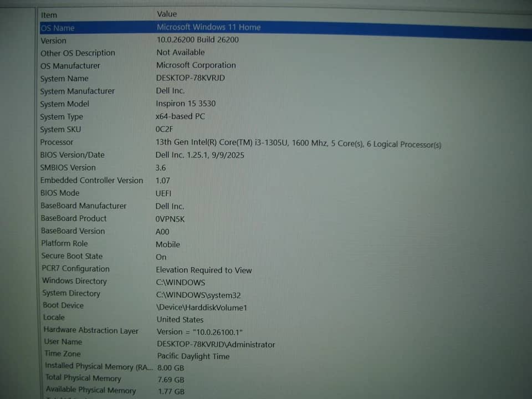Image resolution: width=532 pixels, height=399 pixels.
Task: Select the Available Physical Memory row
Action: pyautogui.click(x=90, y=390)
